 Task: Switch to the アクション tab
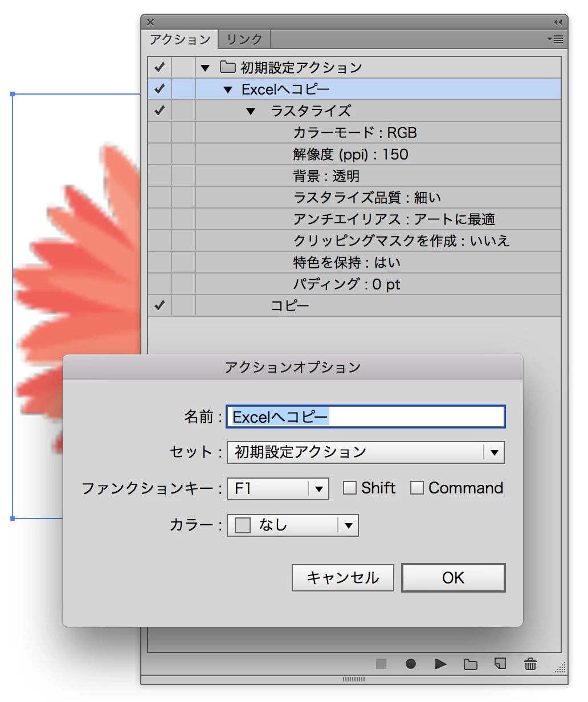point(180,39)
